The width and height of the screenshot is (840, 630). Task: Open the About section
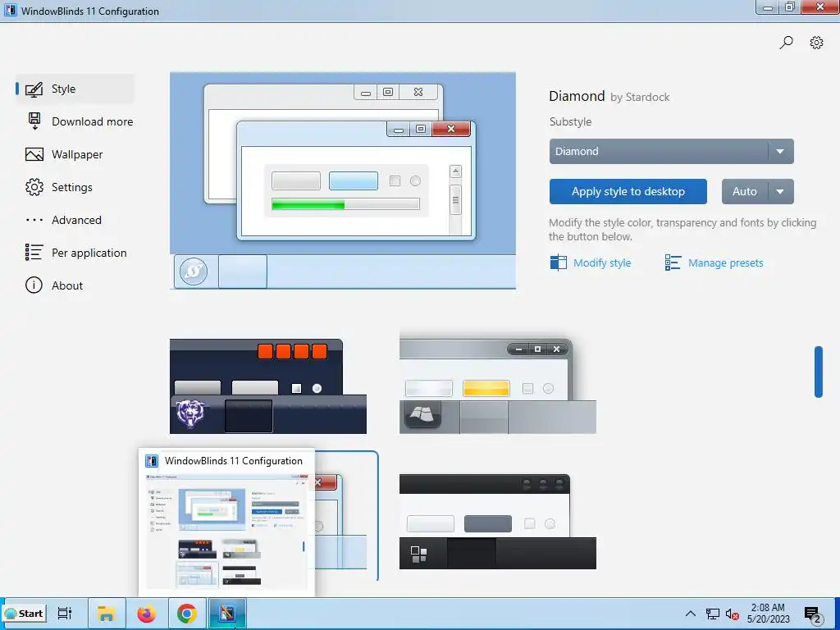coord(75,285)
